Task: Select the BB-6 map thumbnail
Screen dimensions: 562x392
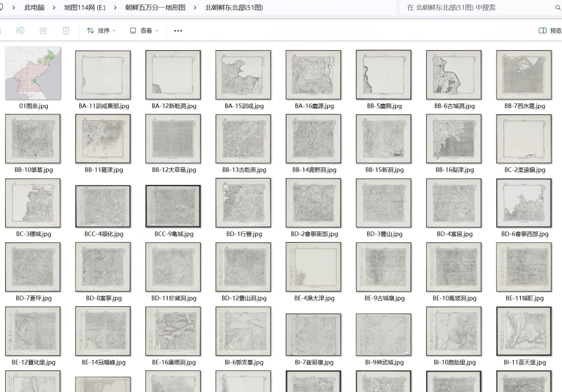Action: [454, 75]
